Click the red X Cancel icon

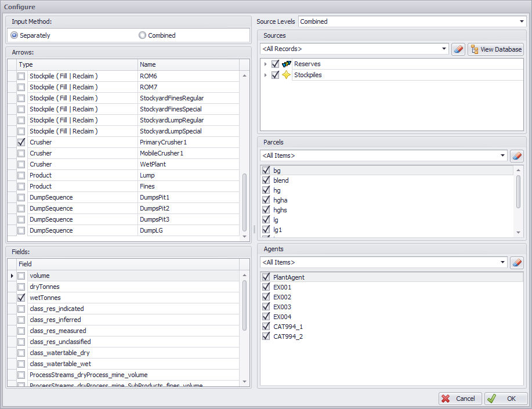pos(446,399)
